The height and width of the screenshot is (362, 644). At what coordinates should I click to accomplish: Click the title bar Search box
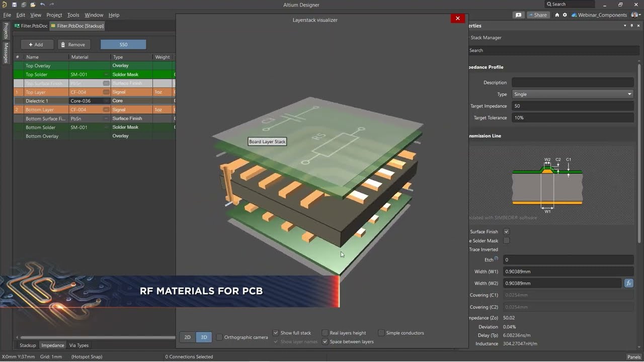[x=569, y=5]
